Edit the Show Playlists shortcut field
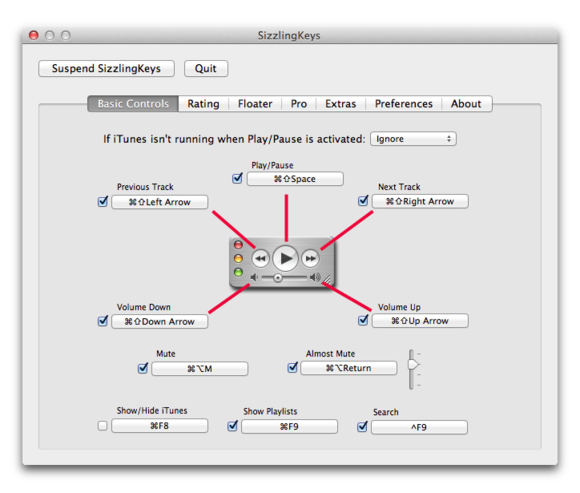This screenshot has height=493, width=580. (x=289, y=426)
